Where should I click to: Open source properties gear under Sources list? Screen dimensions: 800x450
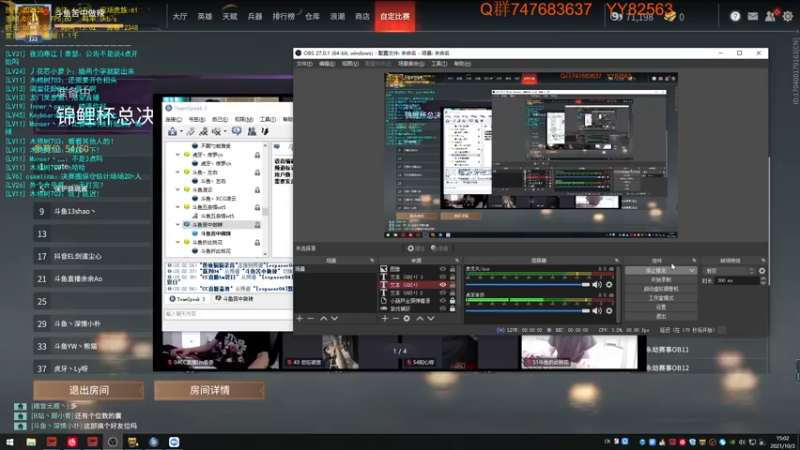407,318
